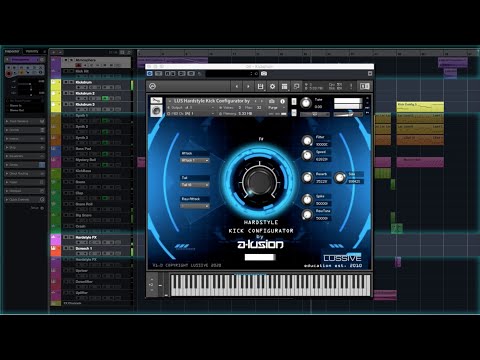Image resolution: width=480 pixels, height=360 pixels.
Task: Click the virtual keyboard in Kontakt
Action: tap(270, 285)
